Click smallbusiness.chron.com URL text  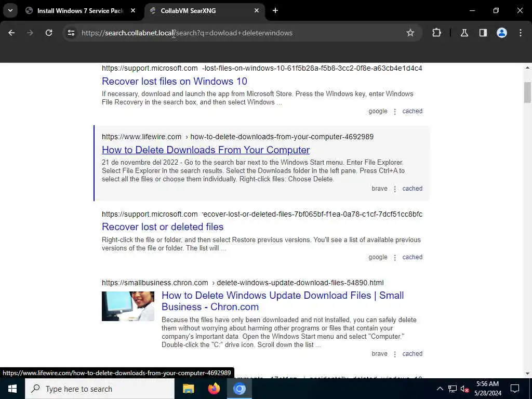click(x=243, y=283)
